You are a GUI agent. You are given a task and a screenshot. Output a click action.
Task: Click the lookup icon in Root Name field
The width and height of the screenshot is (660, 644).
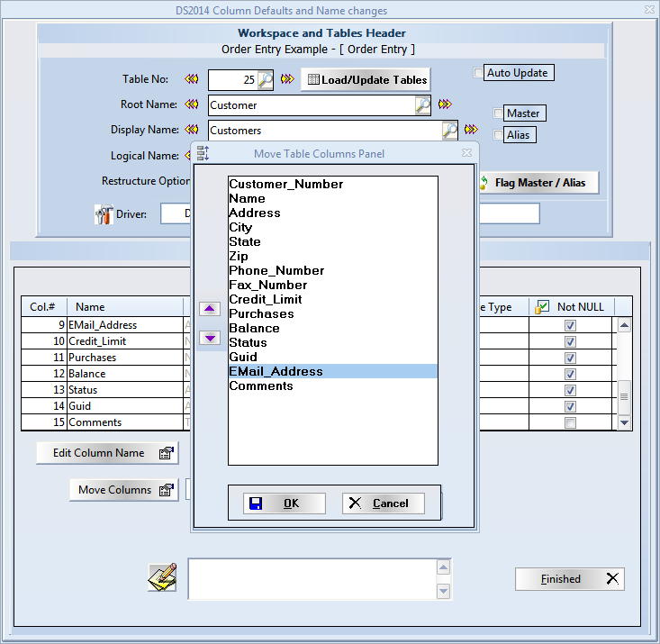tap(422, 105)
